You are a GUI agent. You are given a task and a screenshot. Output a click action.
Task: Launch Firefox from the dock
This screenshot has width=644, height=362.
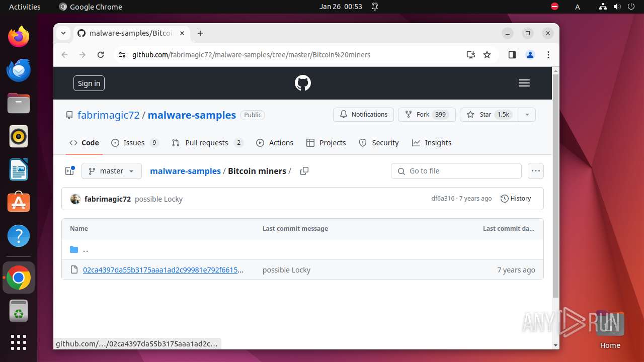coord(19,37)
